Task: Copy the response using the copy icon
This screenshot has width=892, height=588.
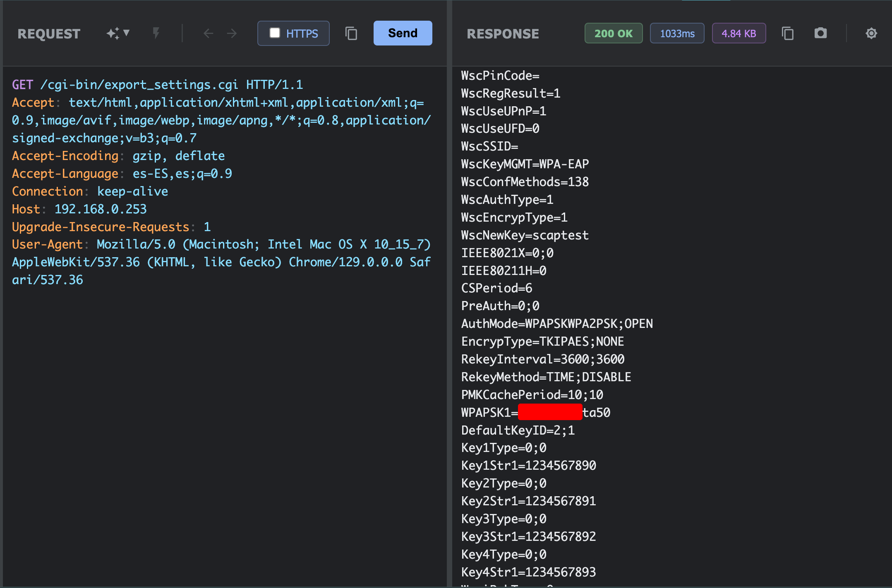Action: [x=788, y=33]
